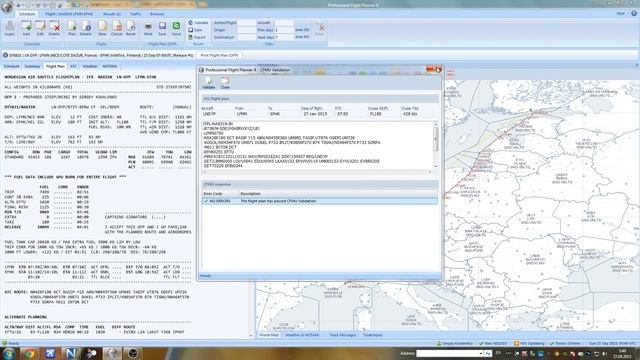Click the WX Updating status bar entry
This screenshot has width=640, height=360.
click(x=529, y=344)
